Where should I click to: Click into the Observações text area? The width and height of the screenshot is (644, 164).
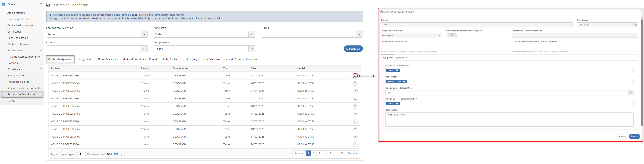click(509, 119)
